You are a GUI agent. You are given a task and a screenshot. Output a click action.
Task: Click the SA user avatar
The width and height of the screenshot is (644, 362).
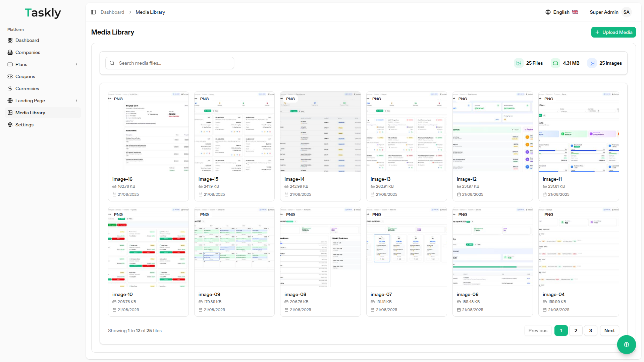626,12
